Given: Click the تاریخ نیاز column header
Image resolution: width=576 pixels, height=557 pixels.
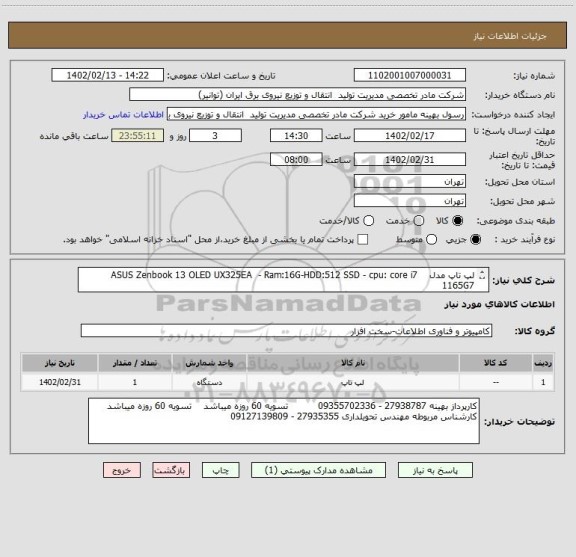Looking at the screenshot, I should 60,363.
